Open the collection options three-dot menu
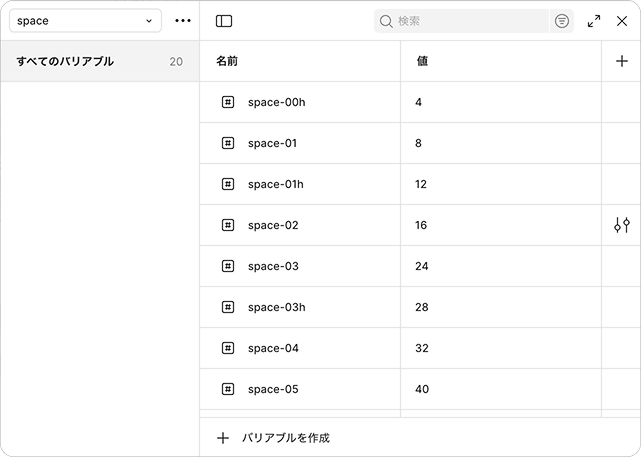Viewport: 641px width, 457px height. tap(183, 20)
